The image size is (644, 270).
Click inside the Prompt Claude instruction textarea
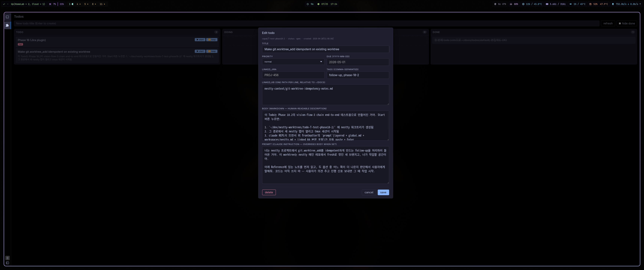click(325, 165)
